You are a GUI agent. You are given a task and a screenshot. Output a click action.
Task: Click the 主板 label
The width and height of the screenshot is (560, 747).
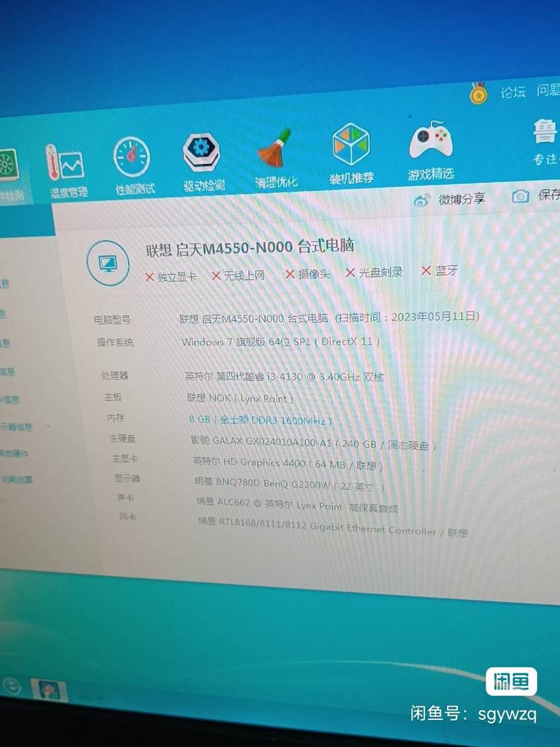(x=113, y=397)
